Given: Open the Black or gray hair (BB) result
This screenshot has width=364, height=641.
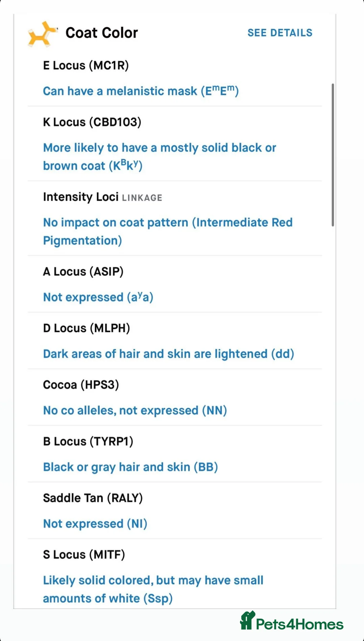Looking at the screenshot, I should point(130,467).
